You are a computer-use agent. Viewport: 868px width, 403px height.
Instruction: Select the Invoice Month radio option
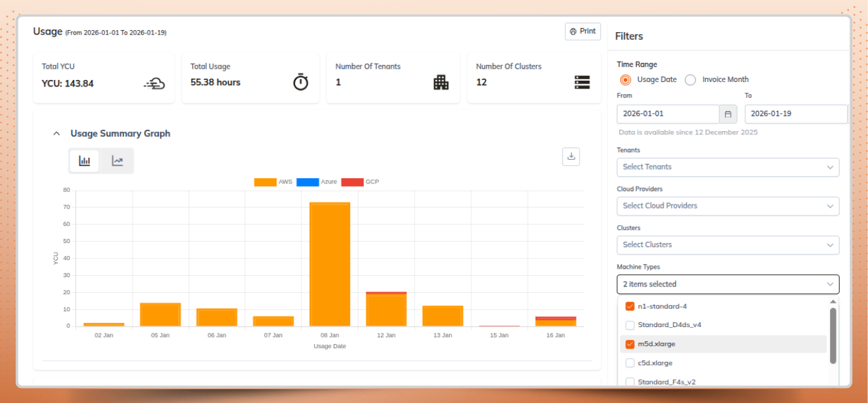coord(690,80)
